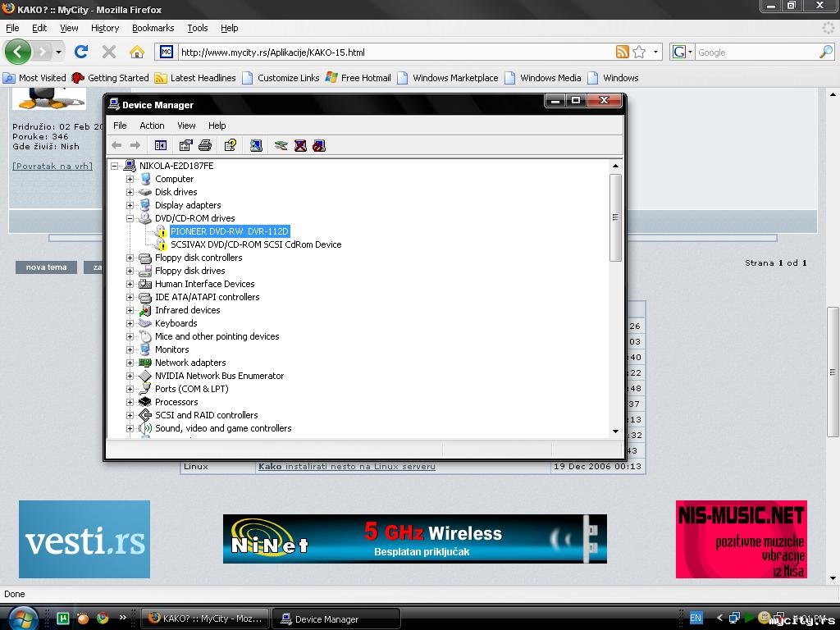Reload the page in Firefox

[x=81, y=52]
